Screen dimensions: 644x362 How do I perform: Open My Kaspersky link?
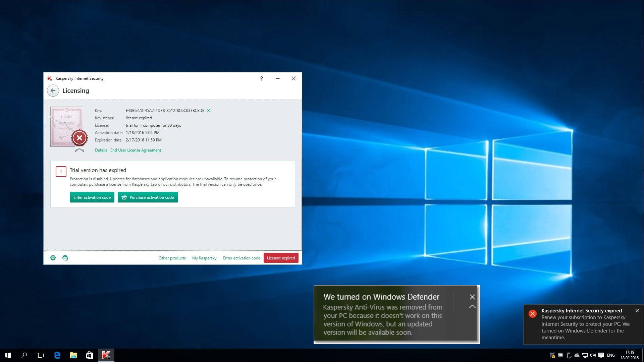click(x=204, y=258)
